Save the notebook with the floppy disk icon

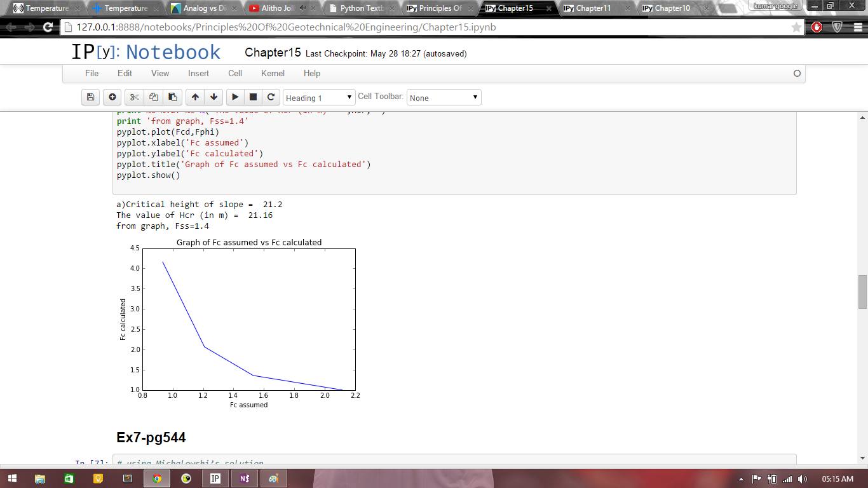(90, 97)
